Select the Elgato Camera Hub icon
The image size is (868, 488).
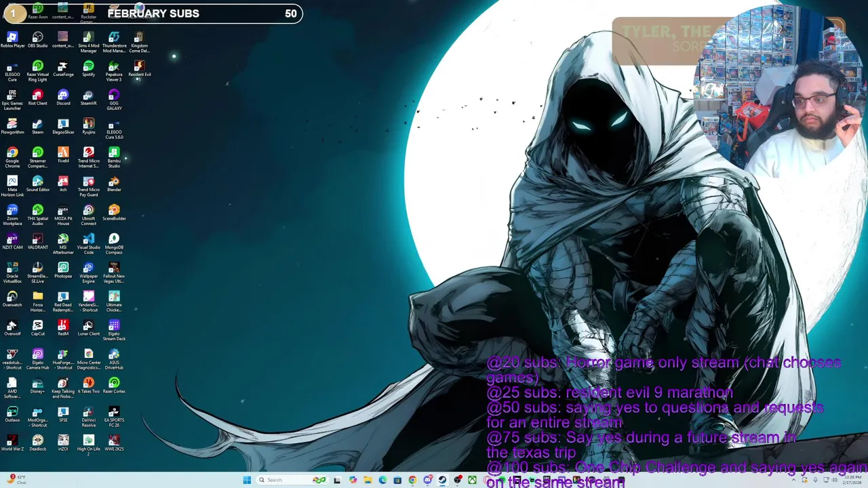(x=37, y=359)
